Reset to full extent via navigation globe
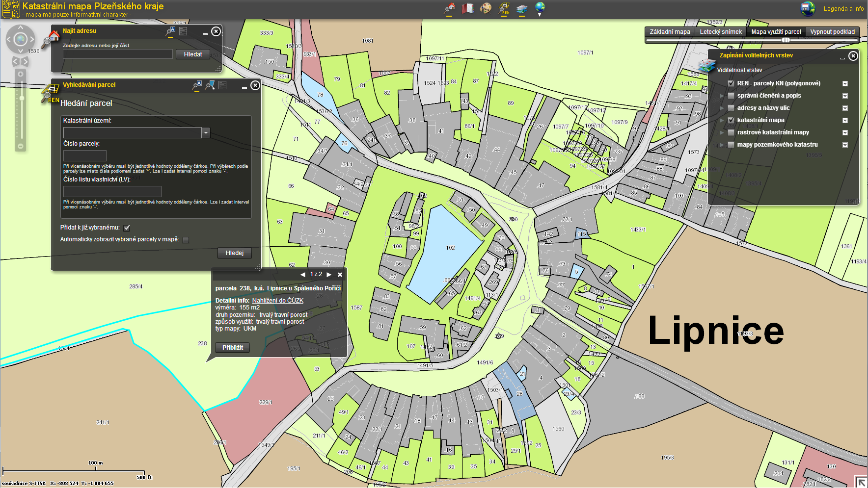The width and height of the screenshot is (868, 488). coord(21,39)
